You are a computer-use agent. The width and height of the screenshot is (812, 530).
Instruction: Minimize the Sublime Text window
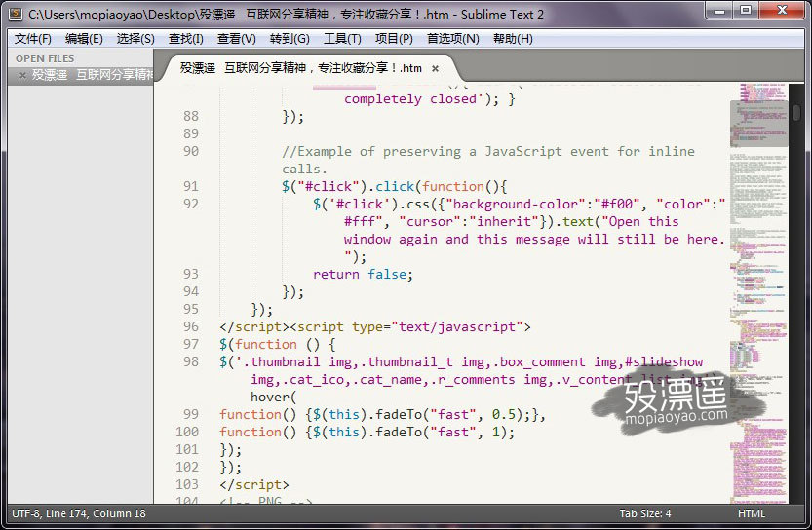[719, 11]
